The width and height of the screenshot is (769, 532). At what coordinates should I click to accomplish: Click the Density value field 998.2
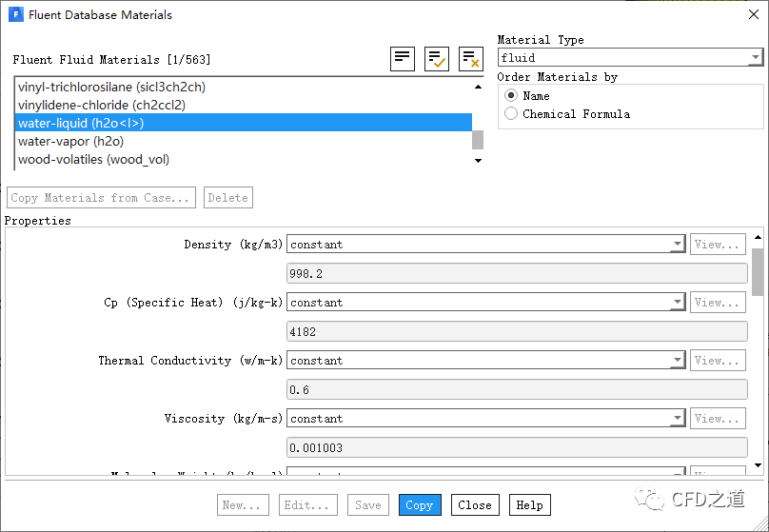click(x=516, y=274)
